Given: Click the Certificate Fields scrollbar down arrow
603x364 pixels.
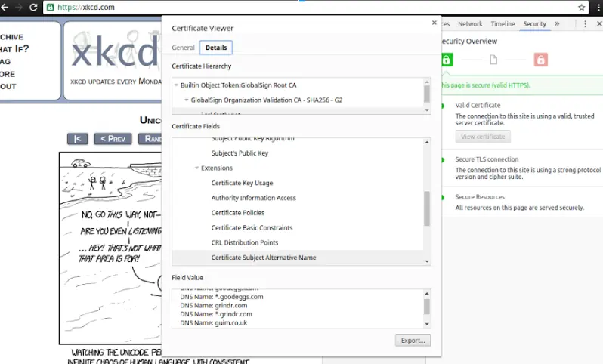Looking at the screenshot, I should [x=427, y=261].
